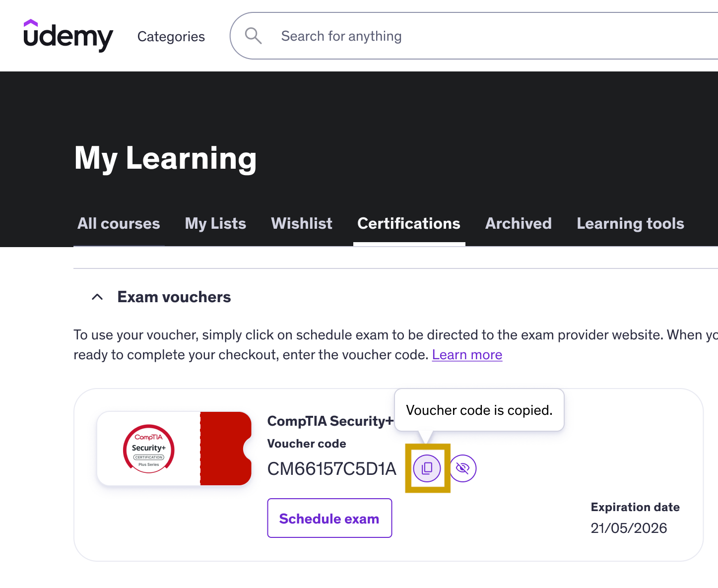Go to the Wishlist tab

click(x=302, y=223)
